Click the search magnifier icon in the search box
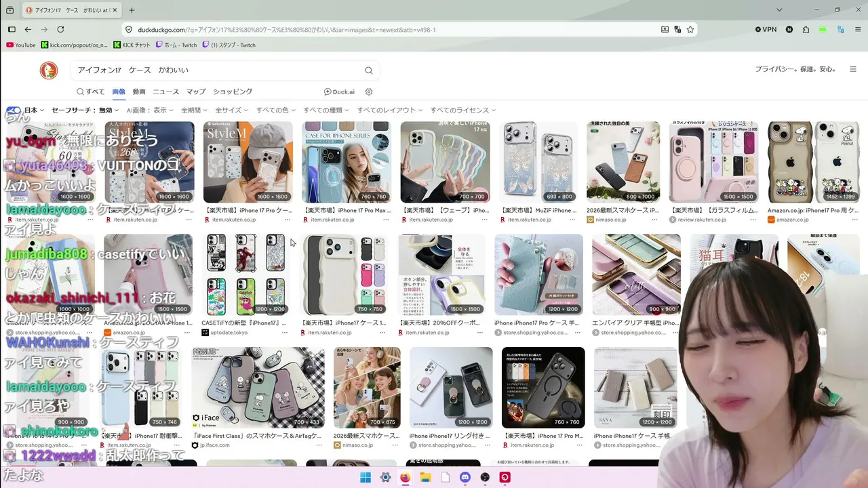 [369, 70]
